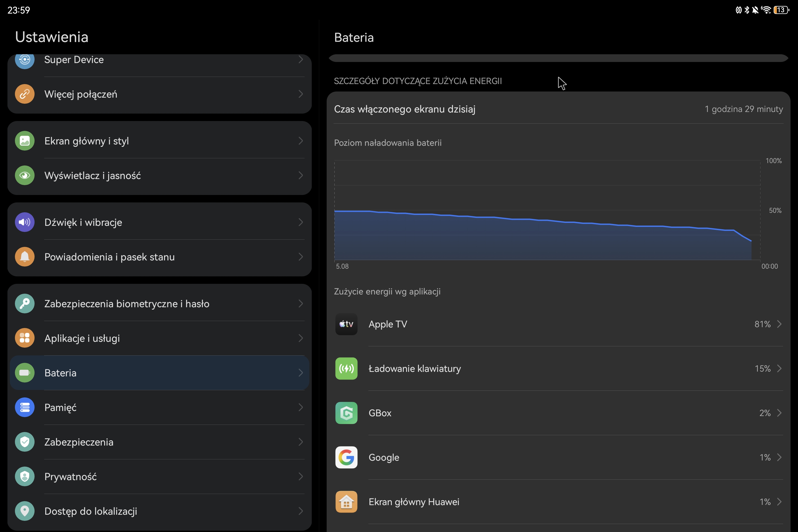Expand the Ekran główny Huawei chevron
Image resolution: width=798 pixels, height=532 pixels.
click(x=779, y=502)
